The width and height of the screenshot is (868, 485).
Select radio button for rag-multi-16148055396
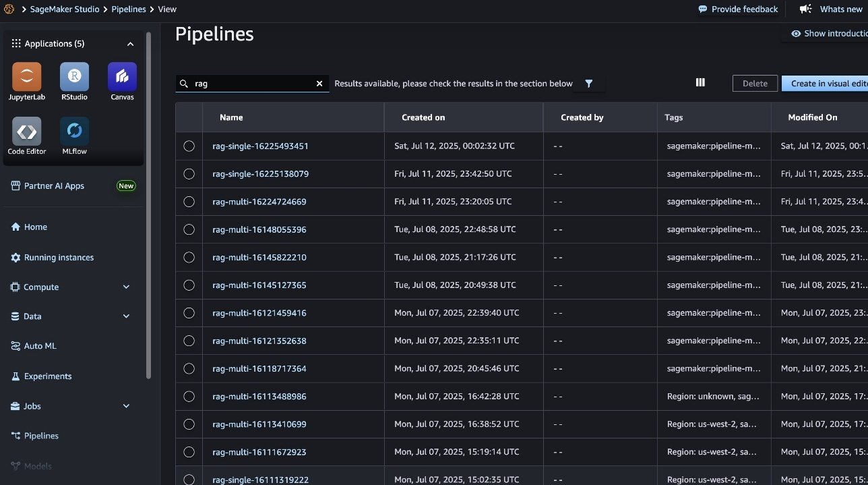pos(189,229)
